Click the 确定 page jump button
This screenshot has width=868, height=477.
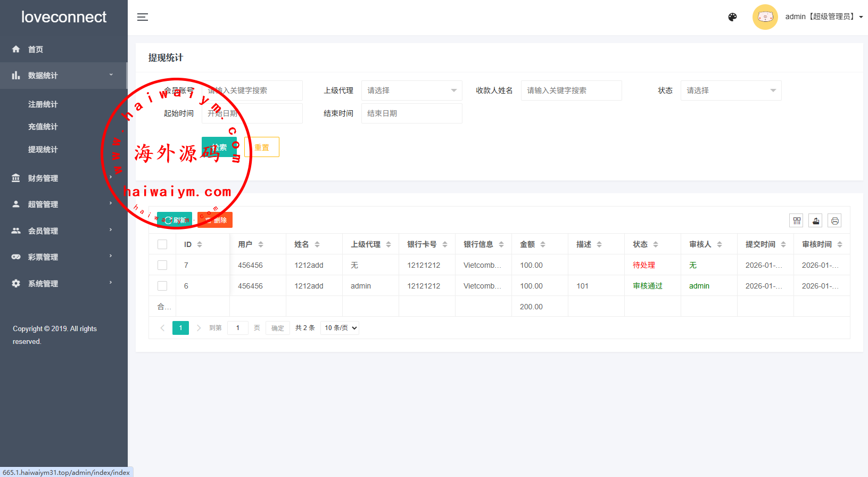277,328
